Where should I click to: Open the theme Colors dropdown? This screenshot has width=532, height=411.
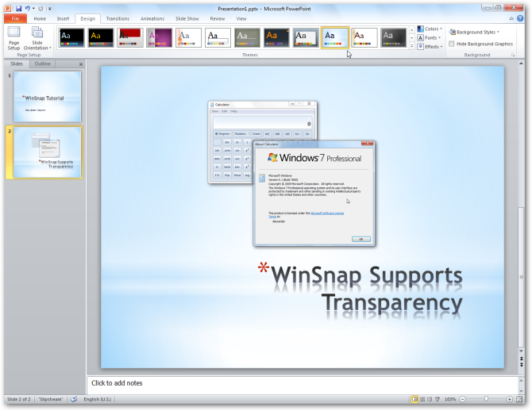(x=430, y=29)
